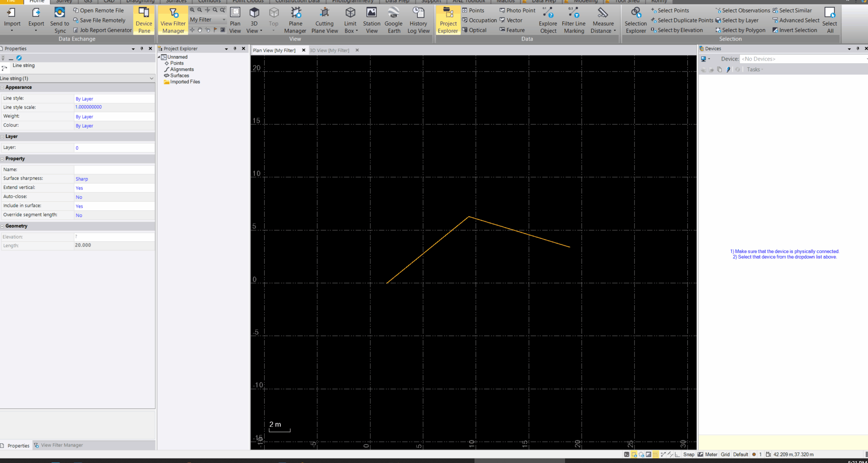
Task: Collapse the Unnamed project tree node
Action: 160,57
